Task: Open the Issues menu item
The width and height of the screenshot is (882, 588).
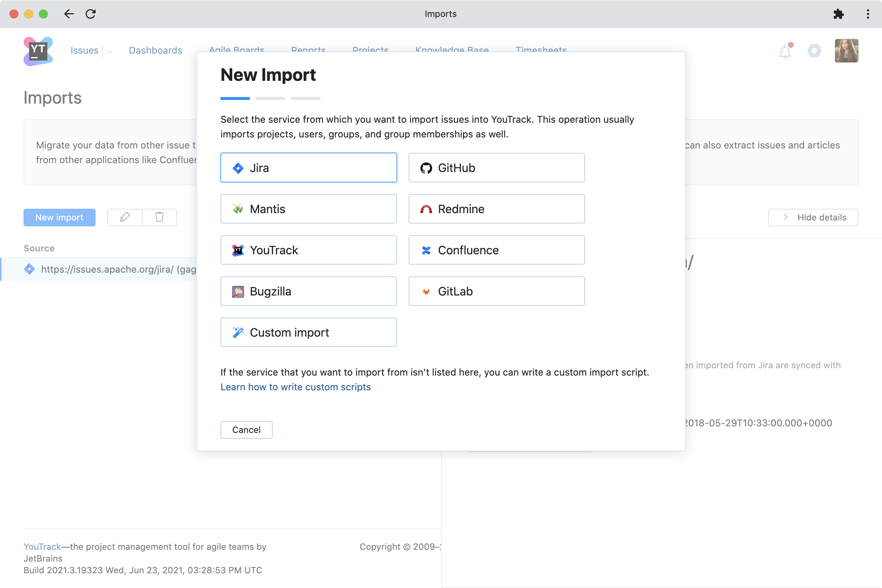Action: pos(85,50)
